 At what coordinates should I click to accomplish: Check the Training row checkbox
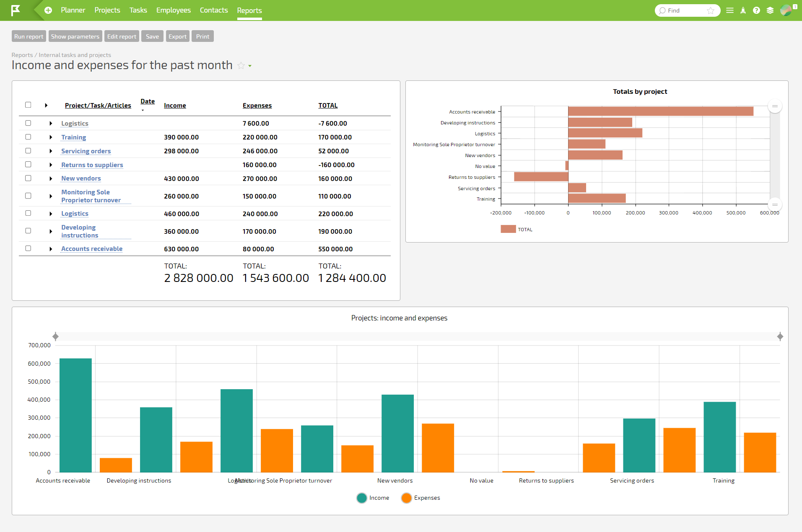click(28, 137)
